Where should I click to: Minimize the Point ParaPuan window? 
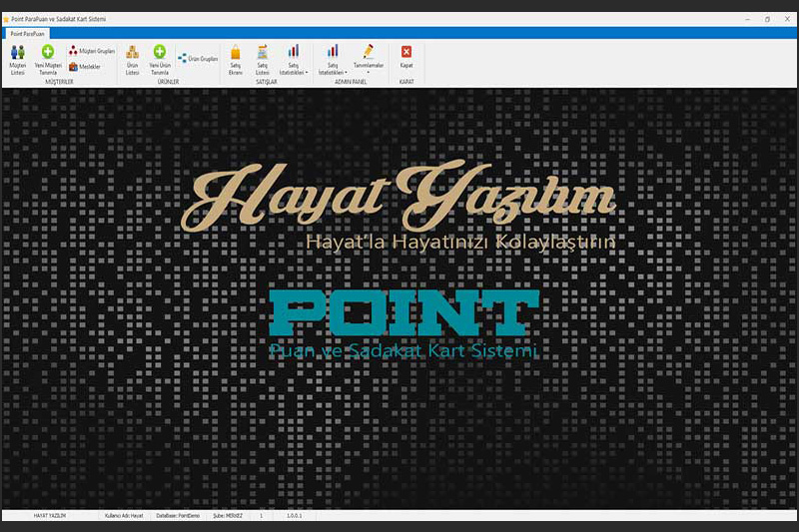747,19
